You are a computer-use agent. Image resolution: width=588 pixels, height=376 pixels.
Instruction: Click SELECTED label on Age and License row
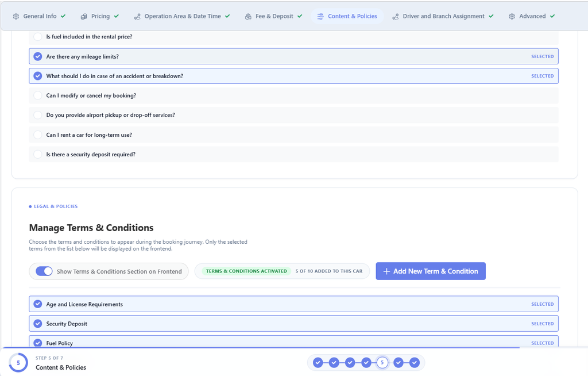click(542, 304)
